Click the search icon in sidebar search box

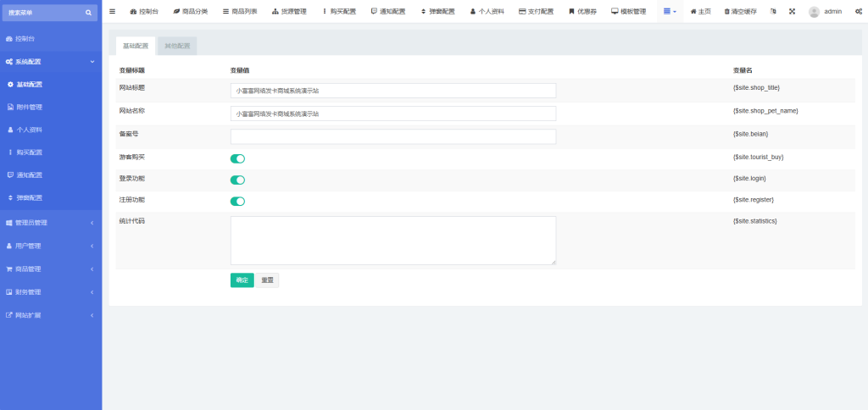coord(88,13)
